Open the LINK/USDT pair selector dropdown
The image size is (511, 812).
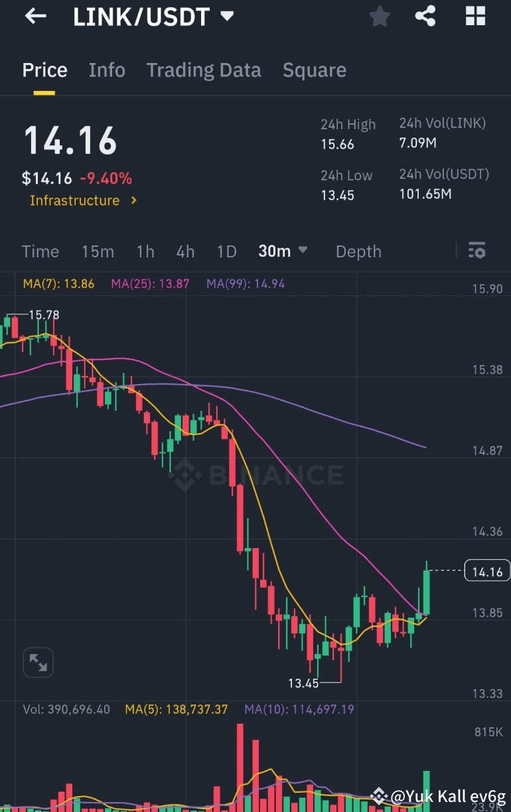(149, 17)
